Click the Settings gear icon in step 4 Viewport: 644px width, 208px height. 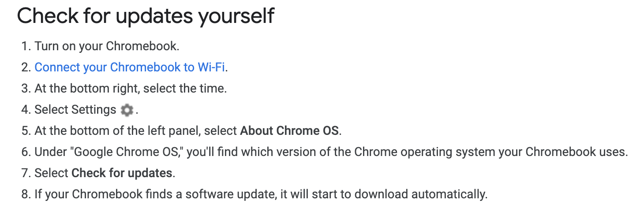tap(127, 110)
